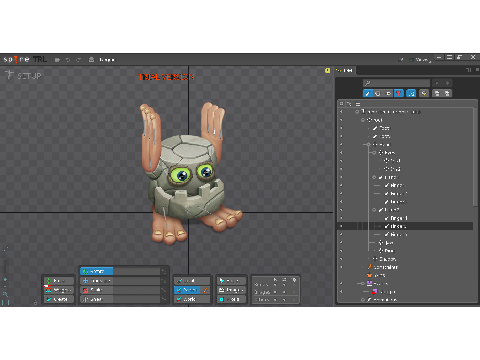Click the tree panel pin icon
This screenshot has height=360, width=480.
point(468,70)
